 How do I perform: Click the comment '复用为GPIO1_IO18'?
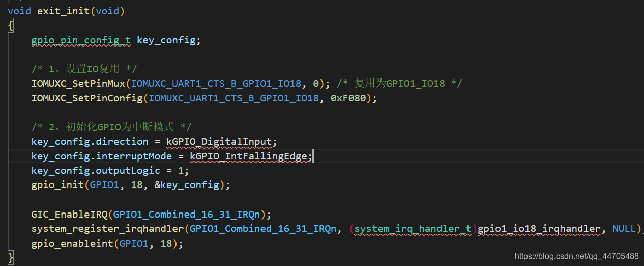(399, 84)
